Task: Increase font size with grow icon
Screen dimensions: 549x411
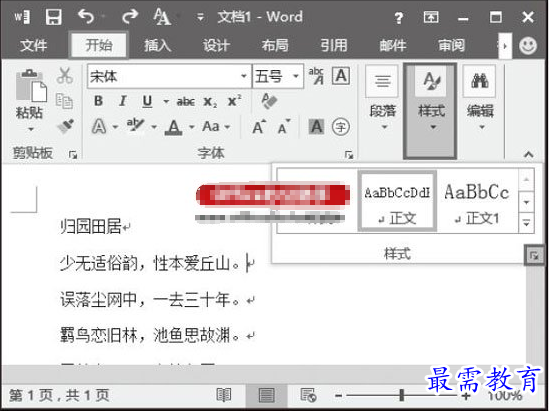Action: (x=259, y=127)
